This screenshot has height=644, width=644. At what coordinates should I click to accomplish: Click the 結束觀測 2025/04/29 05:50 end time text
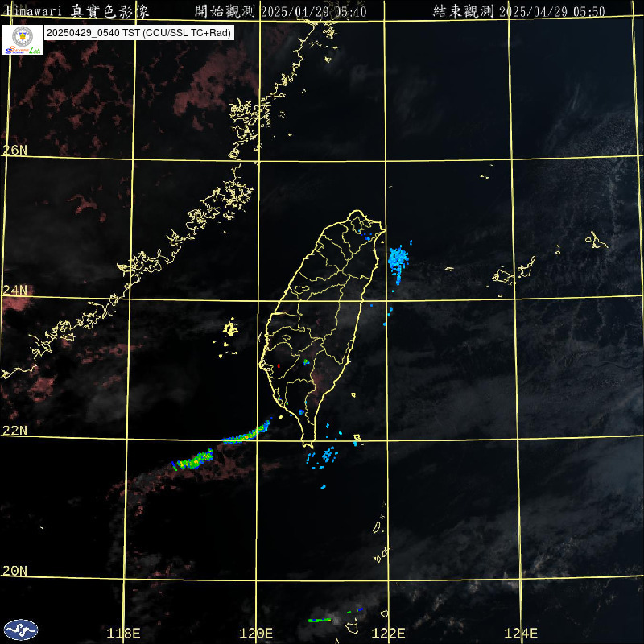click(x=519, y=11)
